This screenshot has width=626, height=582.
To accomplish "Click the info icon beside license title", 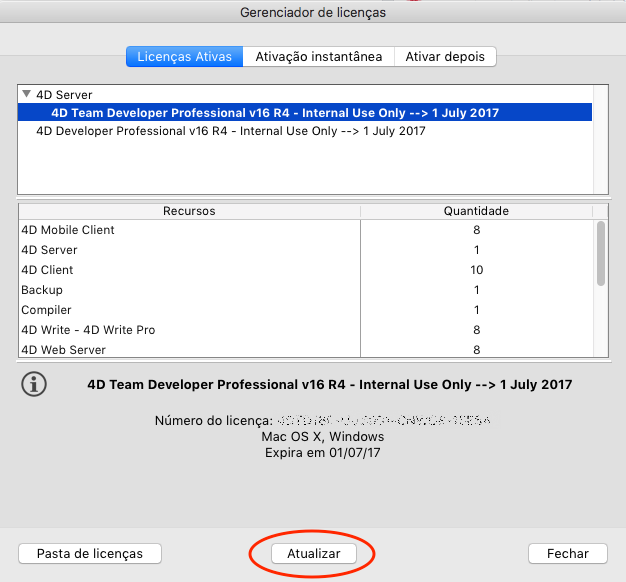I will [34, 384].
